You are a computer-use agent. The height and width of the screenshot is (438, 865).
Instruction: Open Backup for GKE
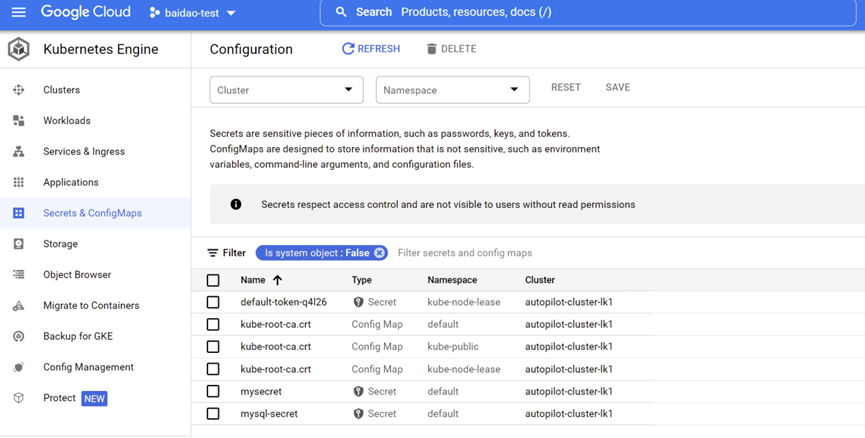click(78, 336)
